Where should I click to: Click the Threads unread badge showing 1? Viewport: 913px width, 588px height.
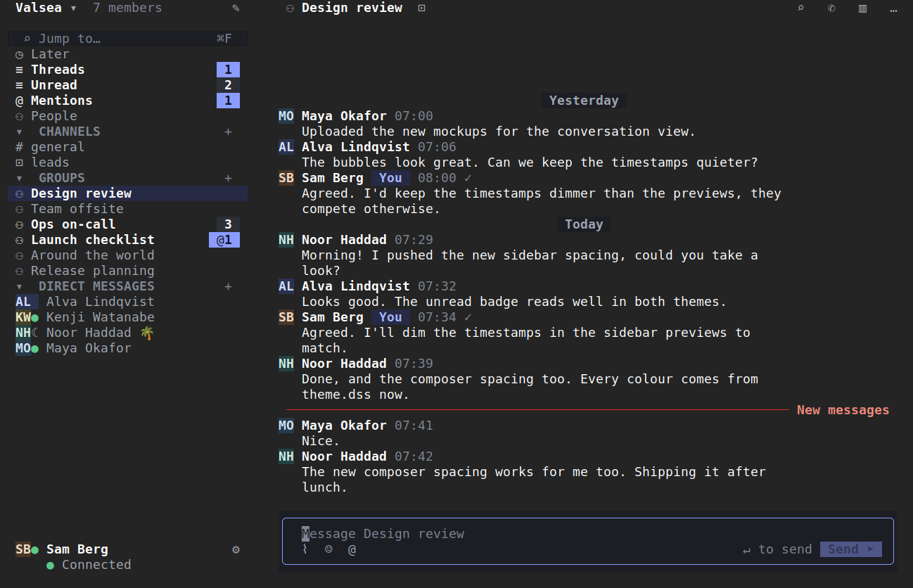pos(228,70)
